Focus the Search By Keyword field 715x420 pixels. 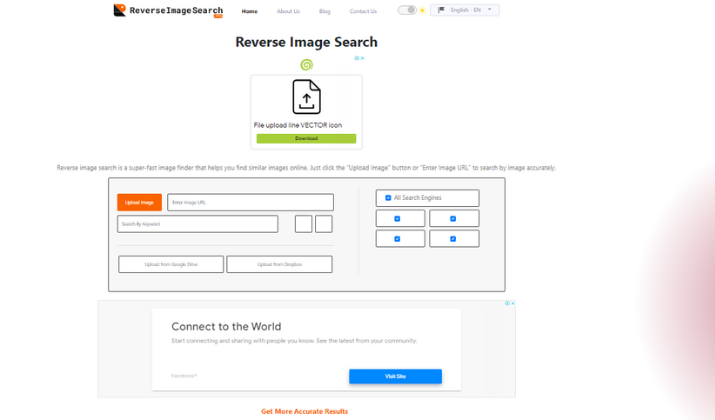pos(197,224)
